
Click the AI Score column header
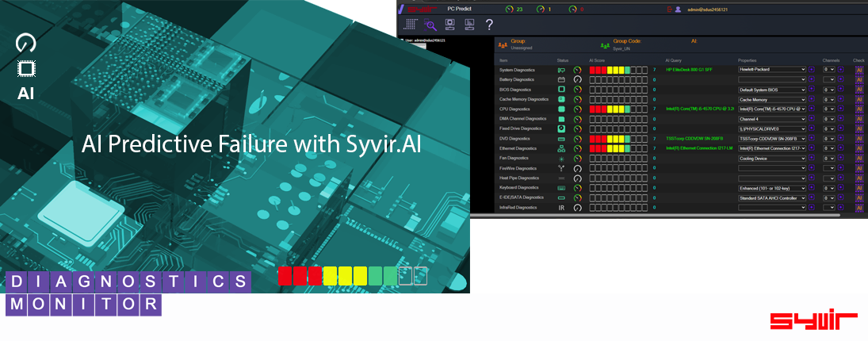point(596,60)
